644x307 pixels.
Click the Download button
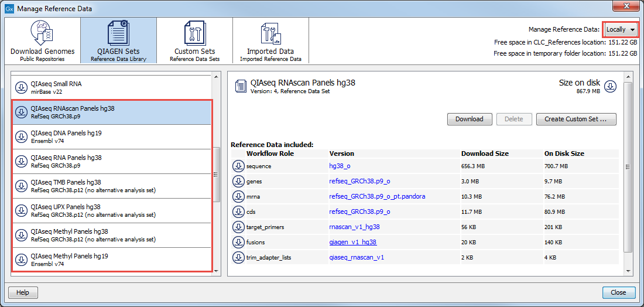click(470, 119)
